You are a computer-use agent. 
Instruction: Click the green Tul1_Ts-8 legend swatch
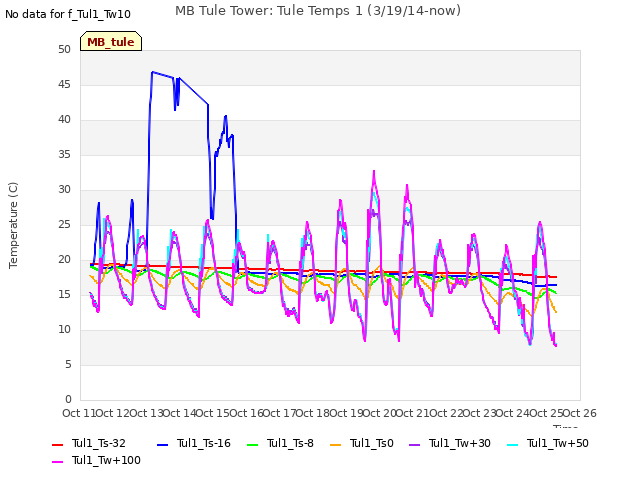click(253, 444)
